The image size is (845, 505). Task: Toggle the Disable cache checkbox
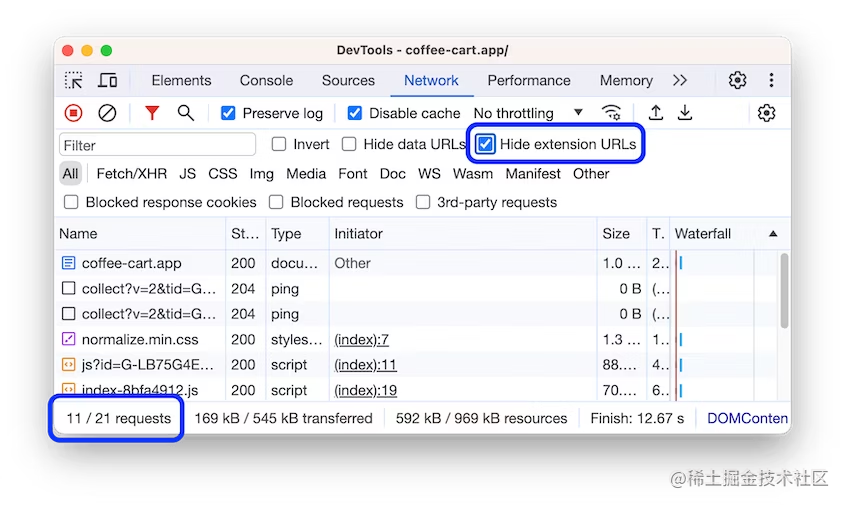pyautogui.click(x=354, y=113)
